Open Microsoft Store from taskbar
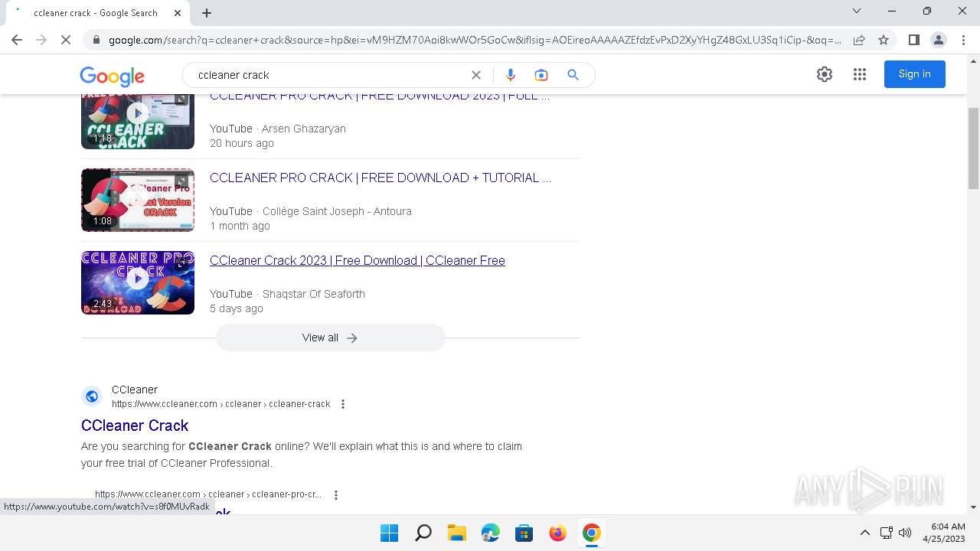The height and width of the screenshot is (551, 980). [x=524, y=533]
